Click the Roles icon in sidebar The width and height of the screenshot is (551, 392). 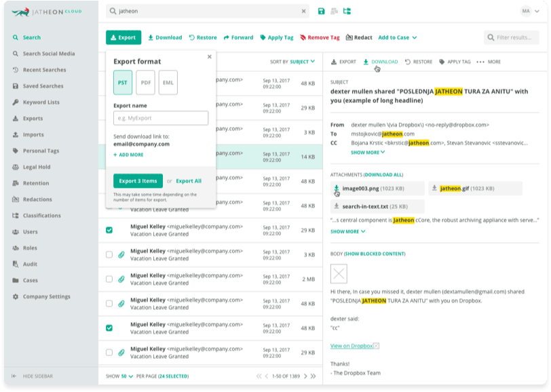(16, 248)
